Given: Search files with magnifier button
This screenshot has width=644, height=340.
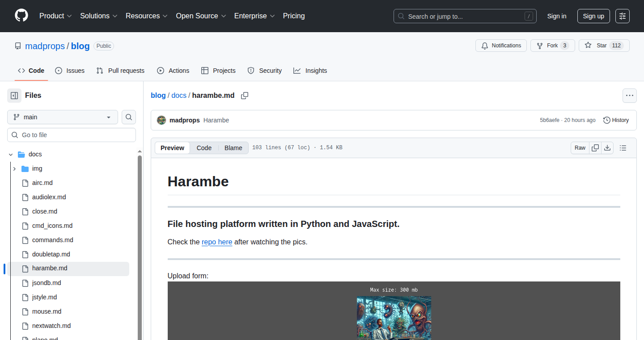Looking at the screenshot, I should click(129, 117).
